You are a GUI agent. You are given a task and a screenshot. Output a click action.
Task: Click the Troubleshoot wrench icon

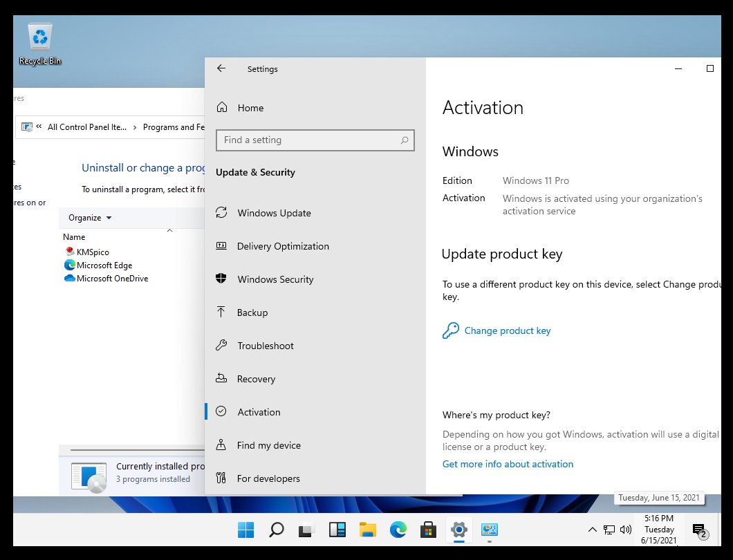(221, 346)
